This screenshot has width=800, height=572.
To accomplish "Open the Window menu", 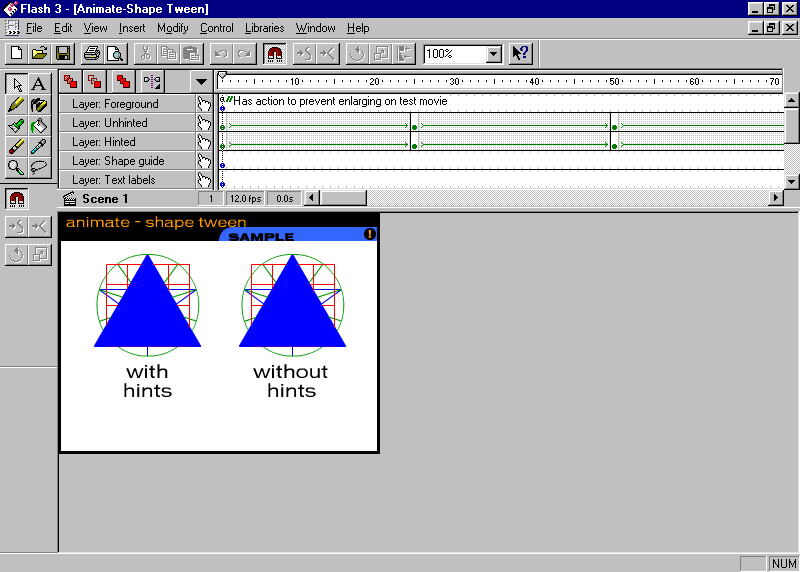I will click(315, 28).
